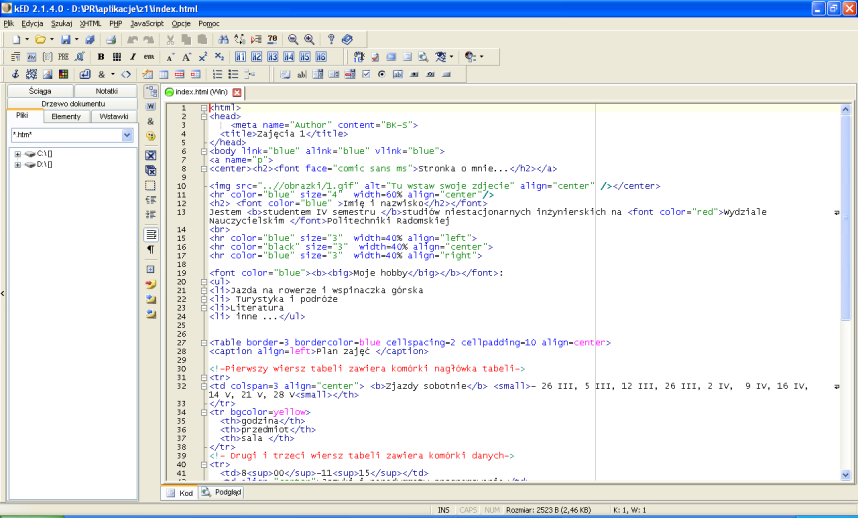The width and height of the screenshot is (858, 518).
Task: Click the form radio button element icon
Action: (x=382, y=74)
